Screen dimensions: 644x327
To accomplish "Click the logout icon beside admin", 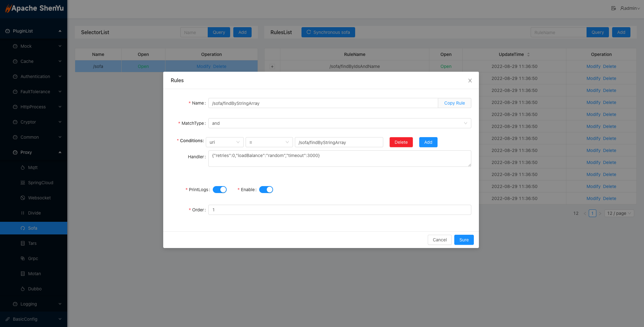I will 613,8.
